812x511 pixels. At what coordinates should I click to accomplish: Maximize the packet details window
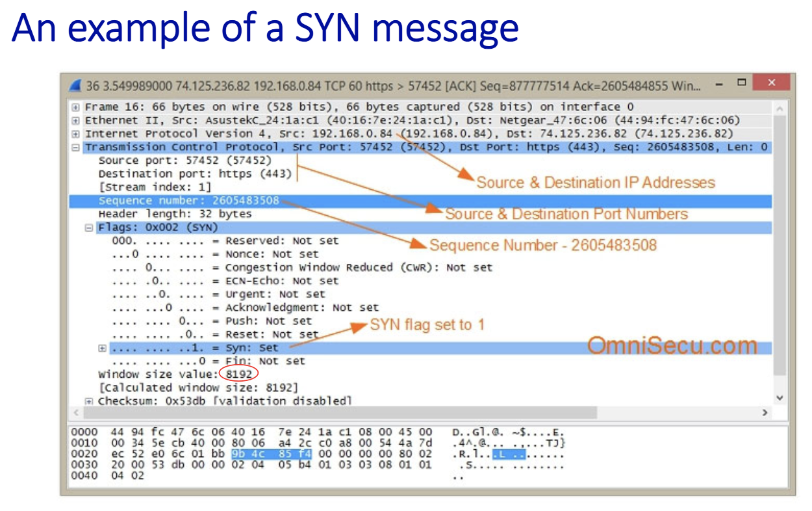(742, 83)
